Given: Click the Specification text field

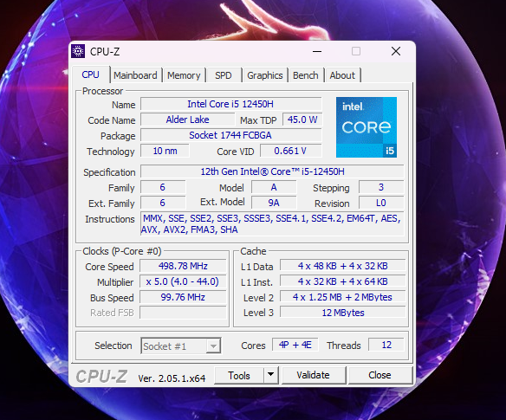Looking at the screenshot, I should coord(272,171).
